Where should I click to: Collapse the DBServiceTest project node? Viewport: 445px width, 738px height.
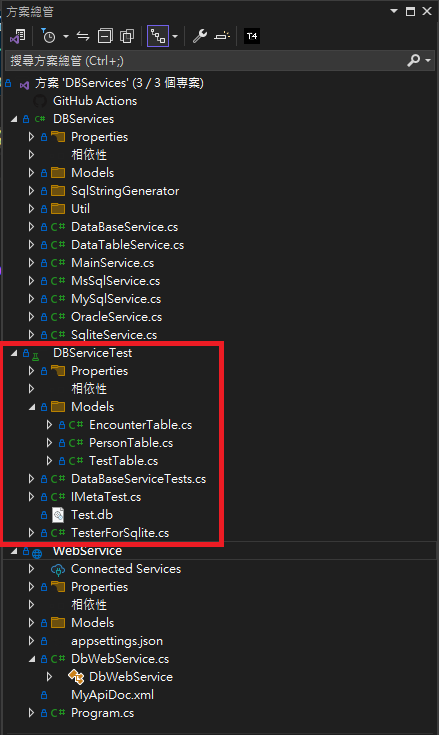14,353
